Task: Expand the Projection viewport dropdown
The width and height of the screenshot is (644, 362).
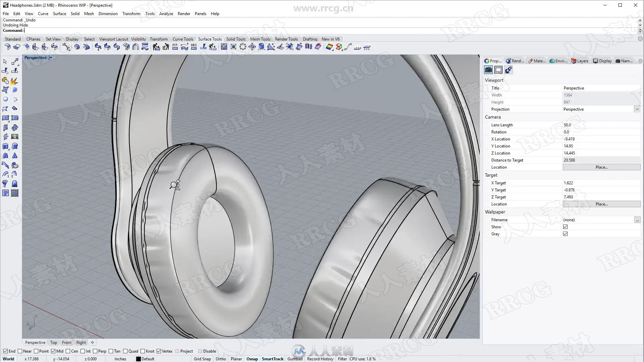Action: (x=637, y=109)
